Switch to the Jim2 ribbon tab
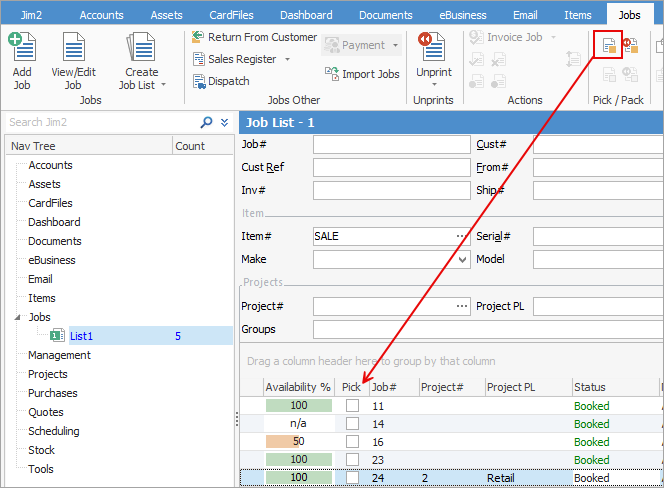664x488 pixels. pyautogui.click(x=31, y=15)
